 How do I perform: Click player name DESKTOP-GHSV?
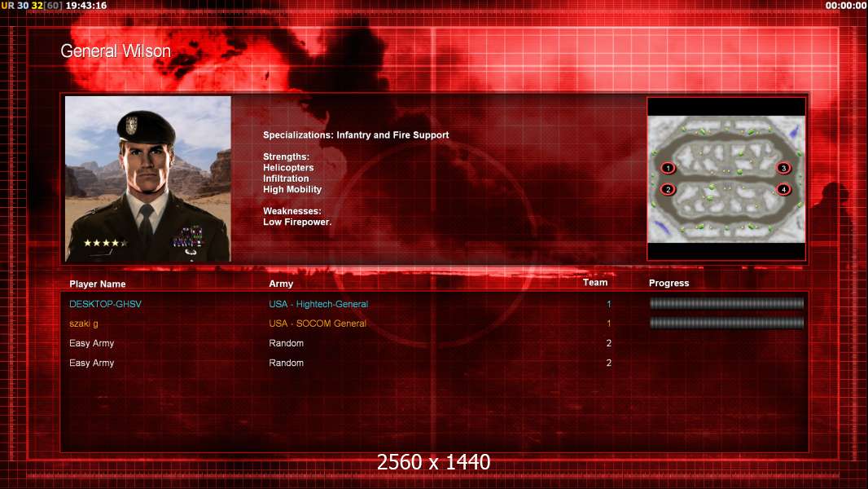[x=105, y=304]
